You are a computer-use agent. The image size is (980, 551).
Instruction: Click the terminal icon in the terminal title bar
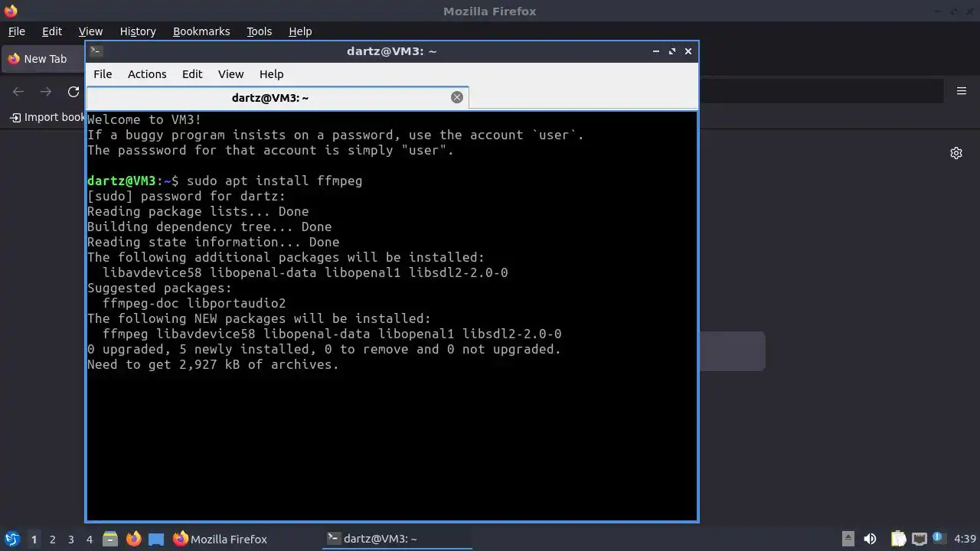pyautogui.click(x=96, y=51)
